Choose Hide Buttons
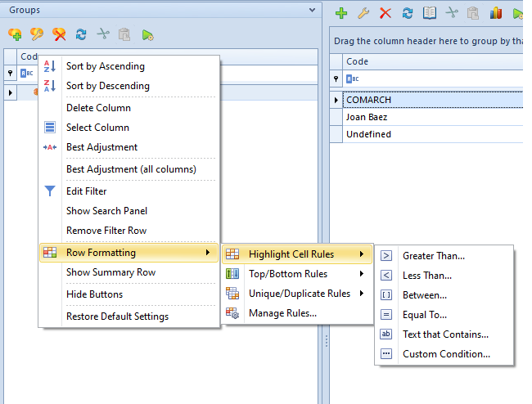 [129, 294]
